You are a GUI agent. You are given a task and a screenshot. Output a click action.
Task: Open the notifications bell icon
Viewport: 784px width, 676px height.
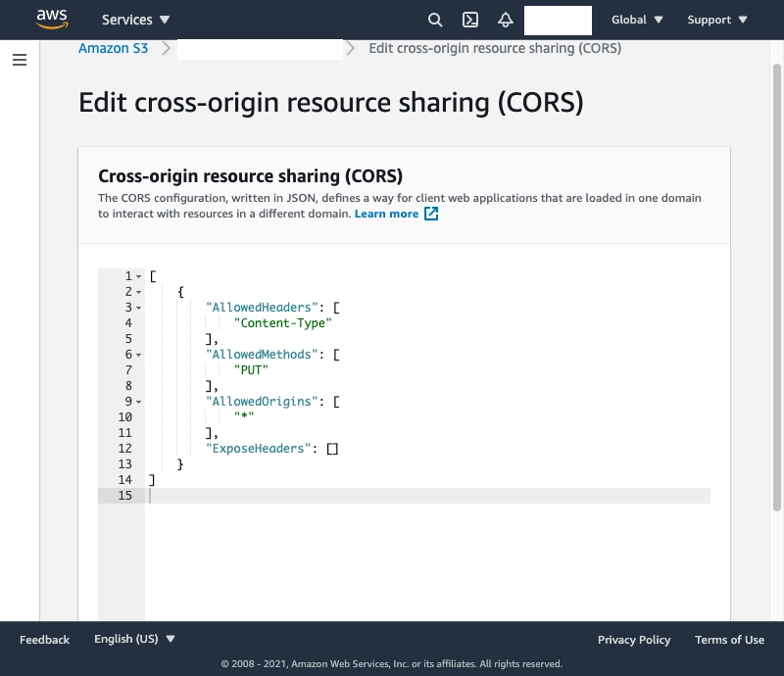506,20
